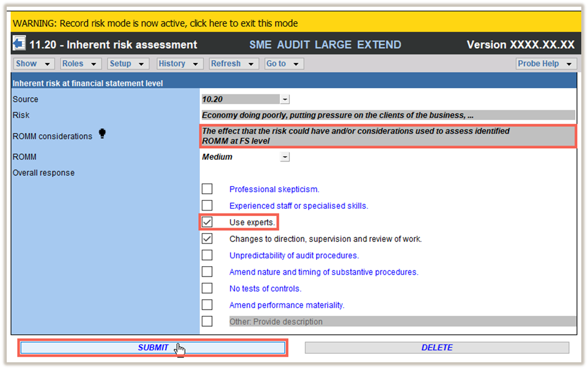Tick the Professional skepticism checkbox

point(207,189)
